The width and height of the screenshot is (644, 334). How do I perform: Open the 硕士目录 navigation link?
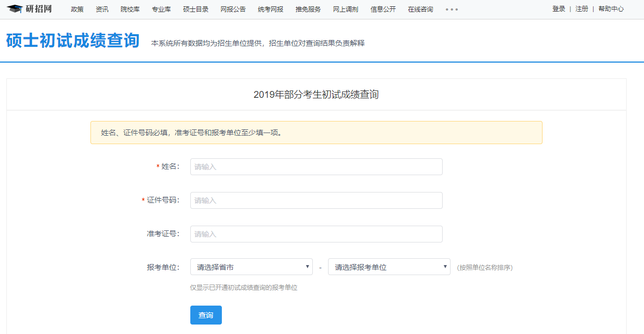coord(196,9)
